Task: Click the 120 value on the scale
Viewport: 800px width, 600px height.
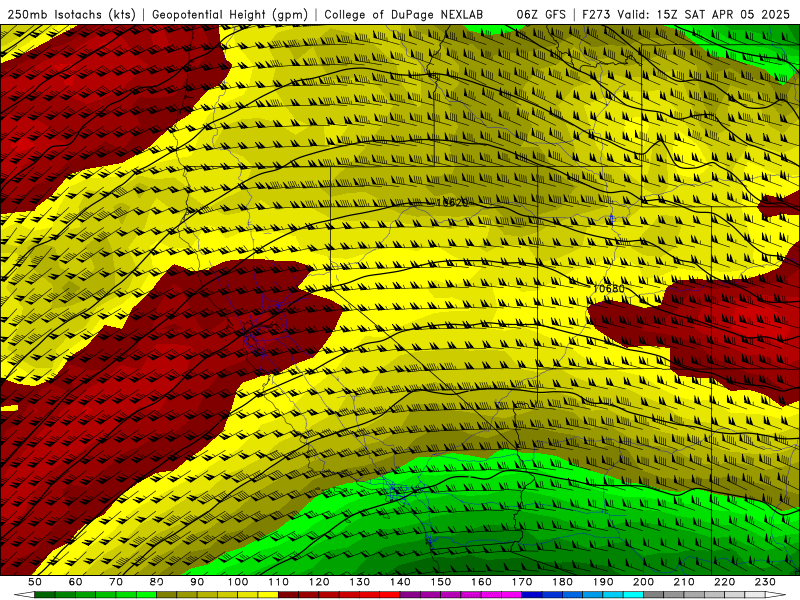Action: tap(319, 582)
